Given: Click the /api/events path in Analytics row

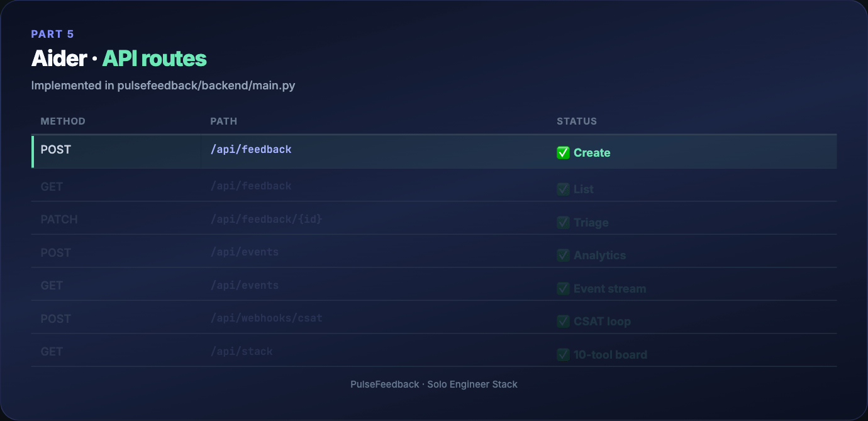Looking at the screenshot, I should [245, 252].
